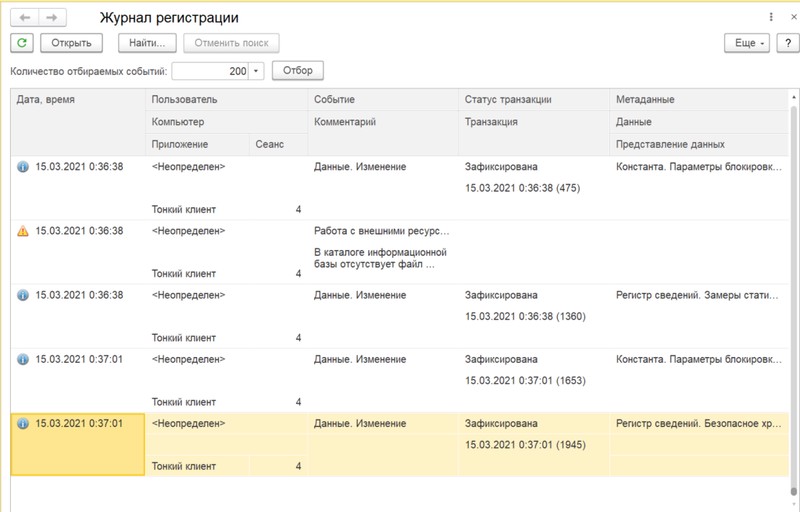Click the Сеанс column header
This screenshot has width=800, height=512.
pyautogui.click(x=278, y=144)
